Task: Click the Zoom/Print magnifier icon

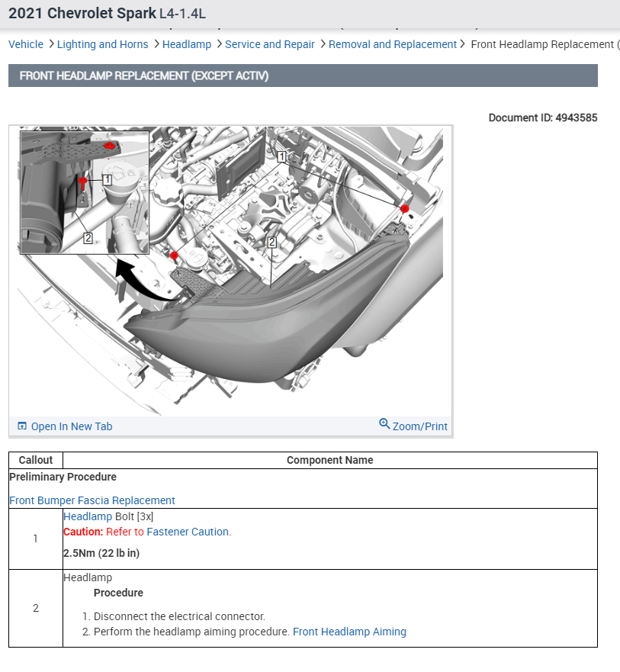Action: click(x=384, y=424)
